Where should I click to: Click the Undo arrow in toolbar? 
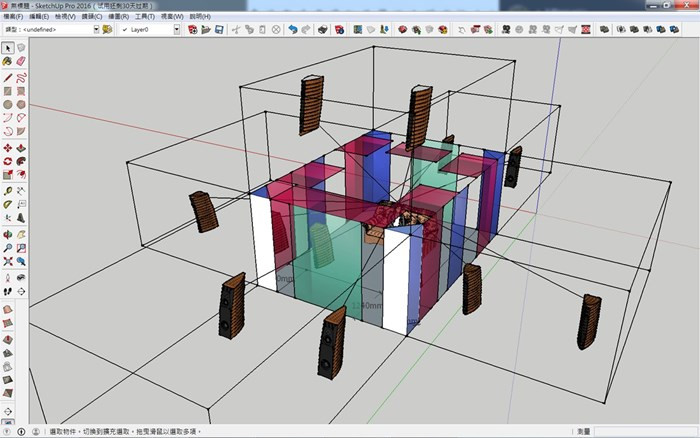(x=292, y=30)
